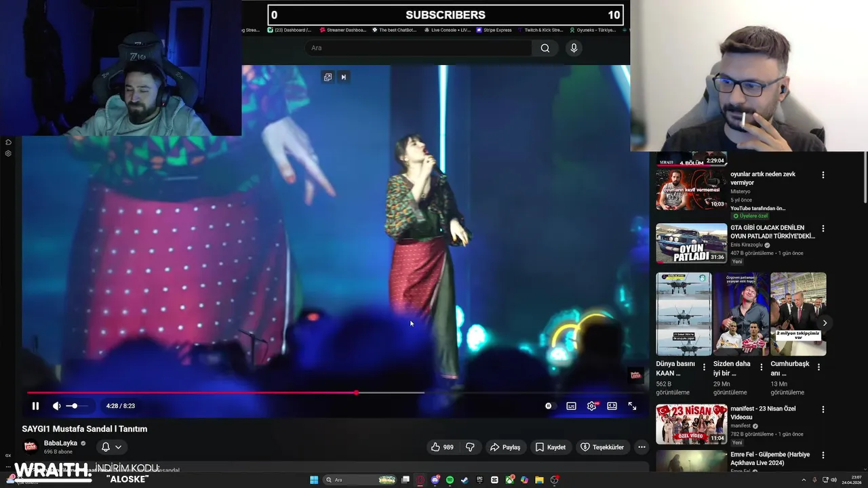
Task: Click the Windows taskbar search box
Action: tap(359, 480)
